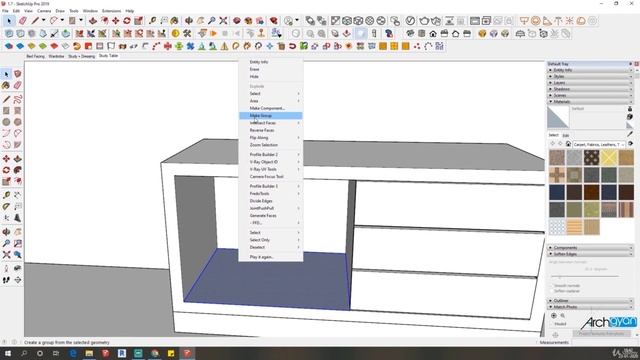Pick the dark polka-dot fabric material swatch
The image size is (640, 360).
(591, 158)
